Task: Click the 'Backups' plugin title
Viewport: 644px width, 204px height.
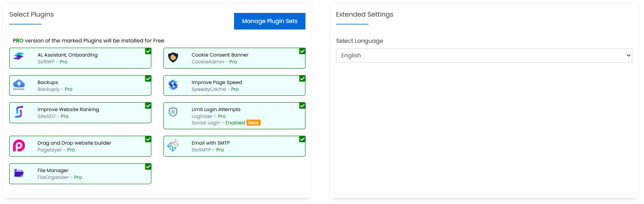Action: pyautogui.click(x=48, y=82)
